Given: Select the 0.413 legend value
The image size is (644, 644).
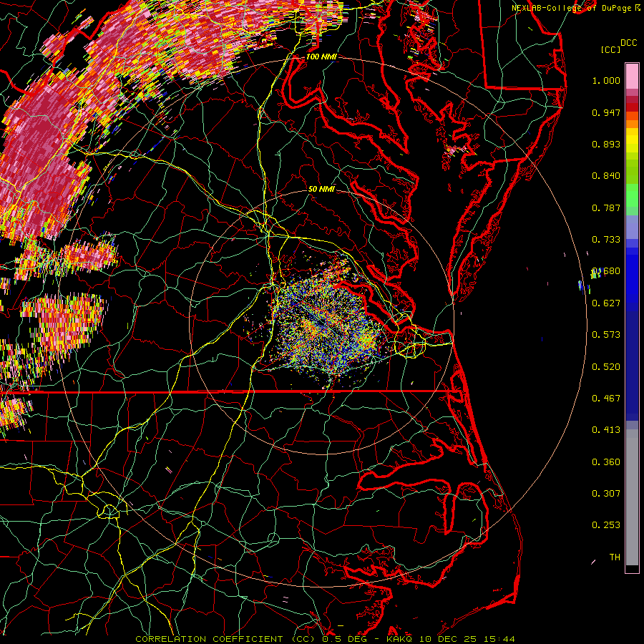Looking at the screenshot, I should tap(606, 430).
